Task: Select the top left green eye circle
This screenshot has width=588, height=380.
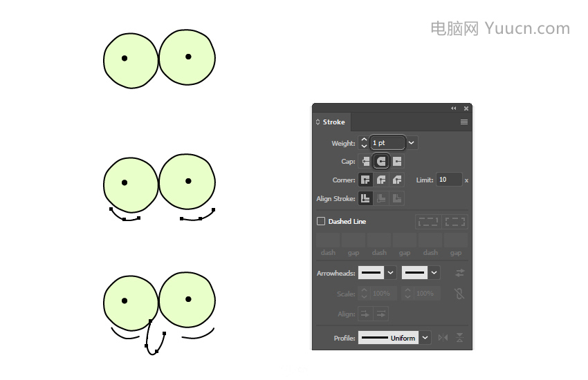Action: pos(131,61)
